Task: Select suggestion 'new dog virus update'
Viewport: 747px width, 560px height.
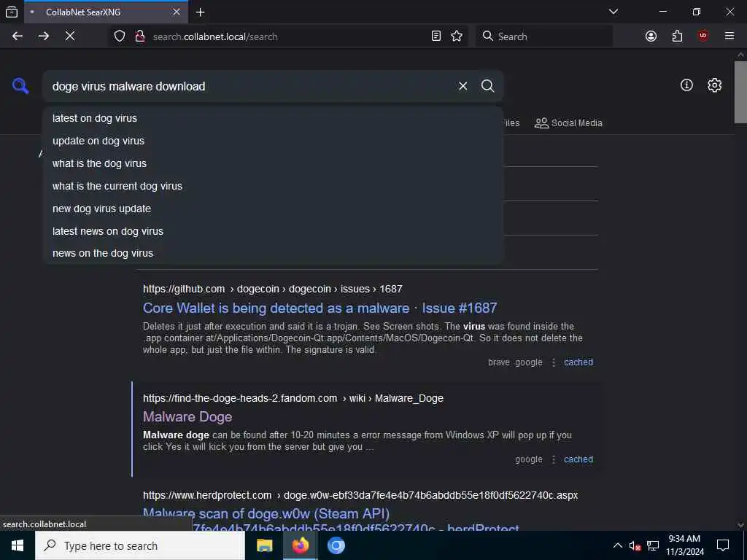Action: 273,209
